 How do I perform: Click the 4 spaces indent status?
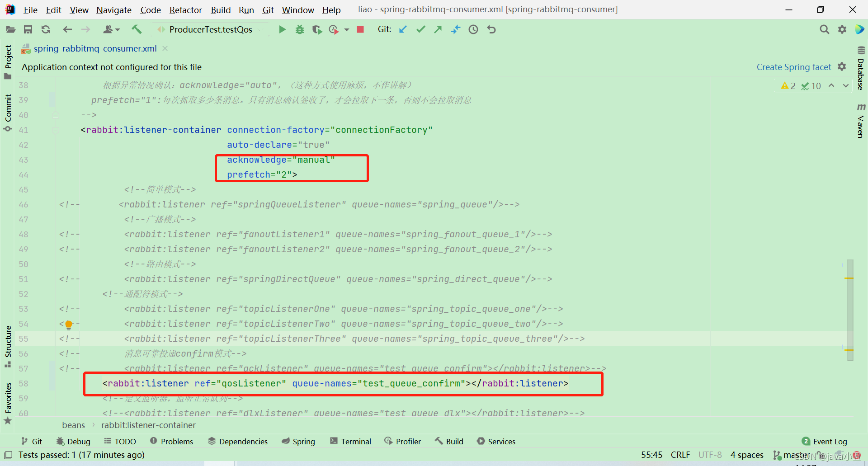747,455
